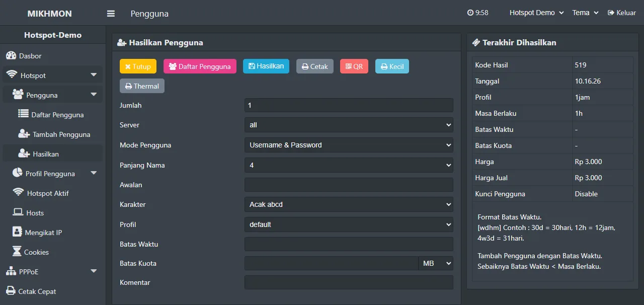Open the Karakter dropdown showing Acak abcd
644x305 pixels.
349,204
